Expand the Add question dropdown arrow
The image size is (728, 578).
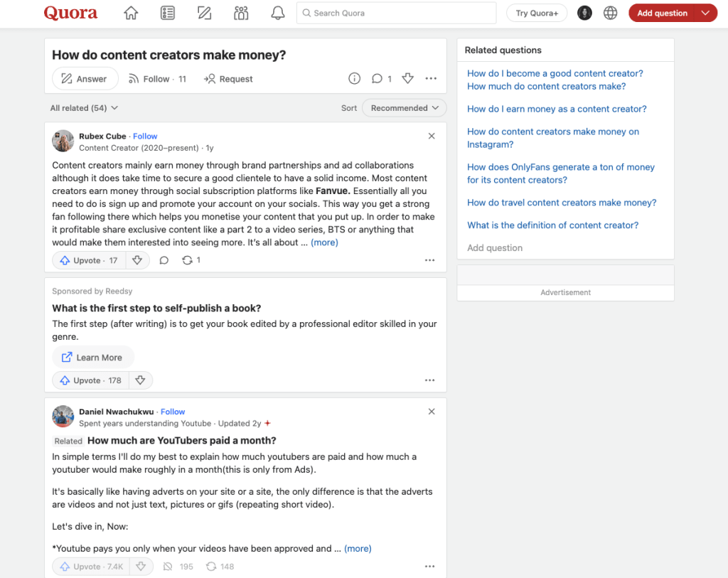(x=706, y=13)
